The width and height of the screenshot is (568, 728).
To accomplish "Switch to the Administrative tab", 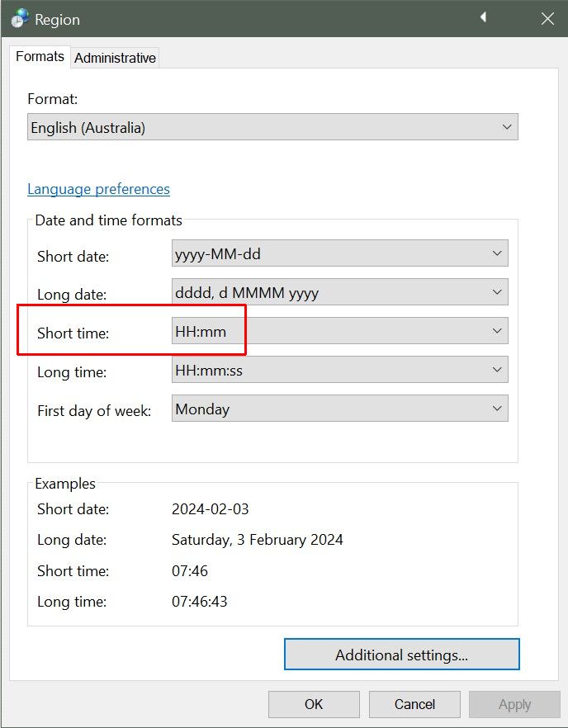I will (x=115, y=58).
